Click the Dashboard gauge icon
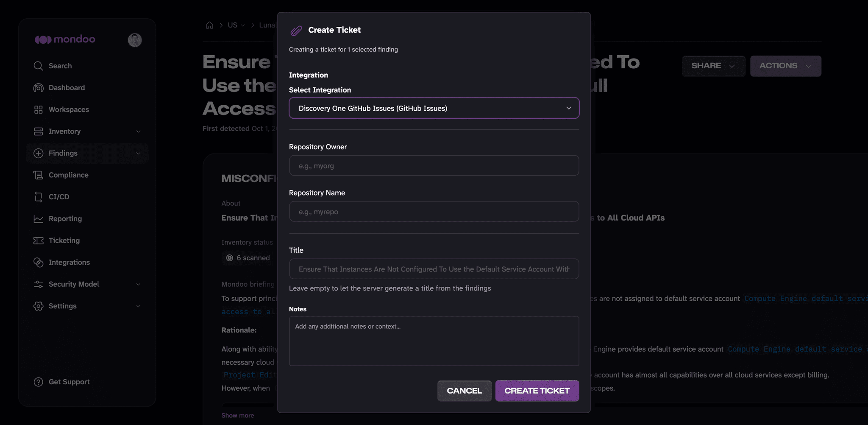This screenshot has height=425, width=868. tap(38, 88)
